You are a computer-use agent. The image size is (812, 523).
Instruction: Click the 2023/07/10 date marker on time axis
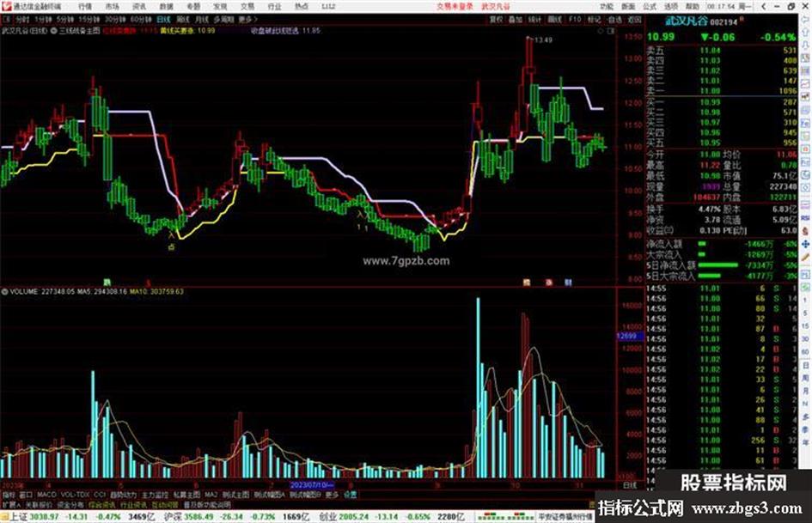click(312, 485)
